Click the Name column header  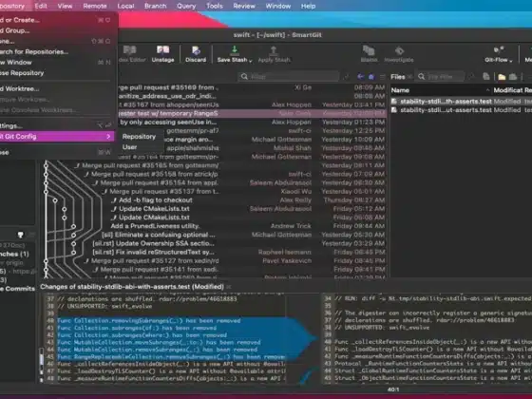pos(400,90)
